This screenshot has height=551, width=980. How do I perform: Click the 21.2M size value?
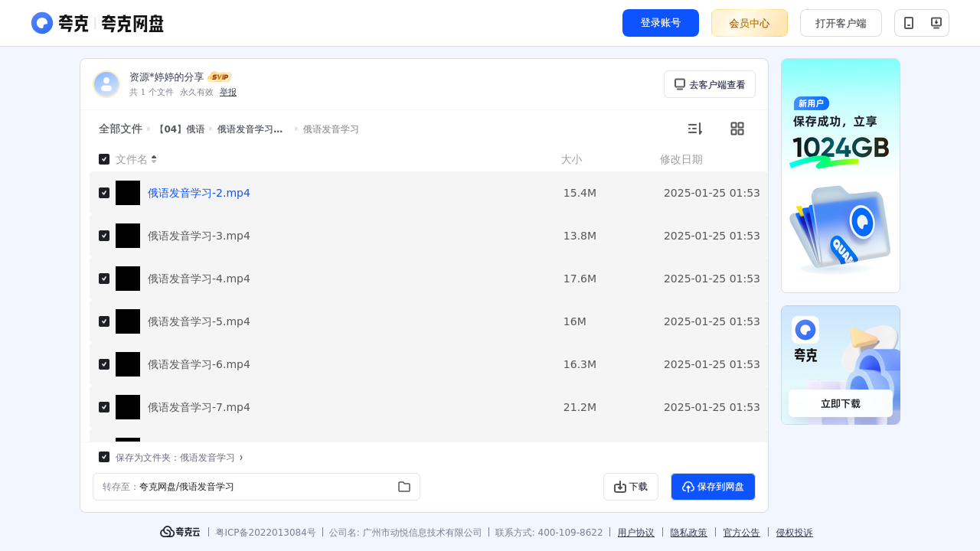click(x=580, y=407)
